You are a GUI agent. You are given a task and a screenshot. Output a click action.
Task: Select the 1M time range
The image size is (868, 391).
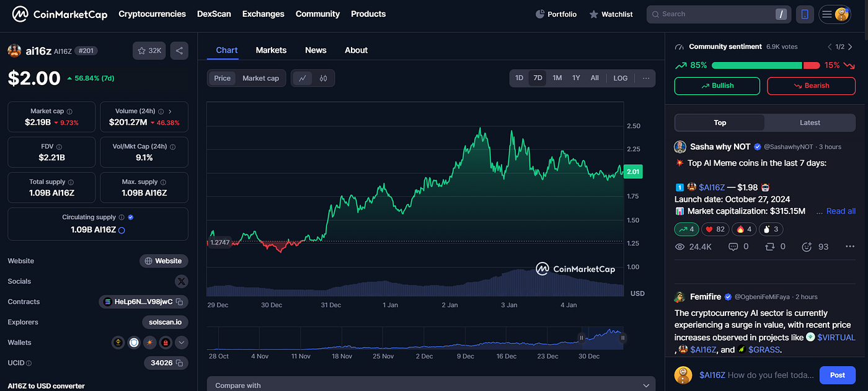[557, 78]
